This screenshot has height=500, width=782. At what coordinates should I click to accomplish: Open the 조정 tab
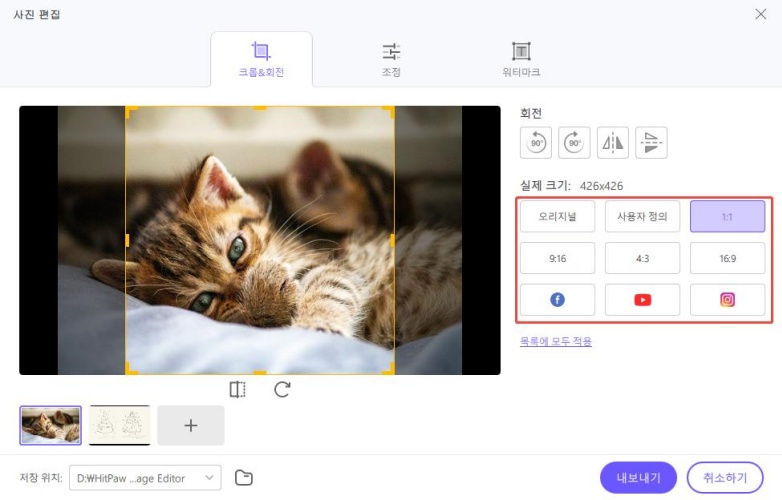391,59
